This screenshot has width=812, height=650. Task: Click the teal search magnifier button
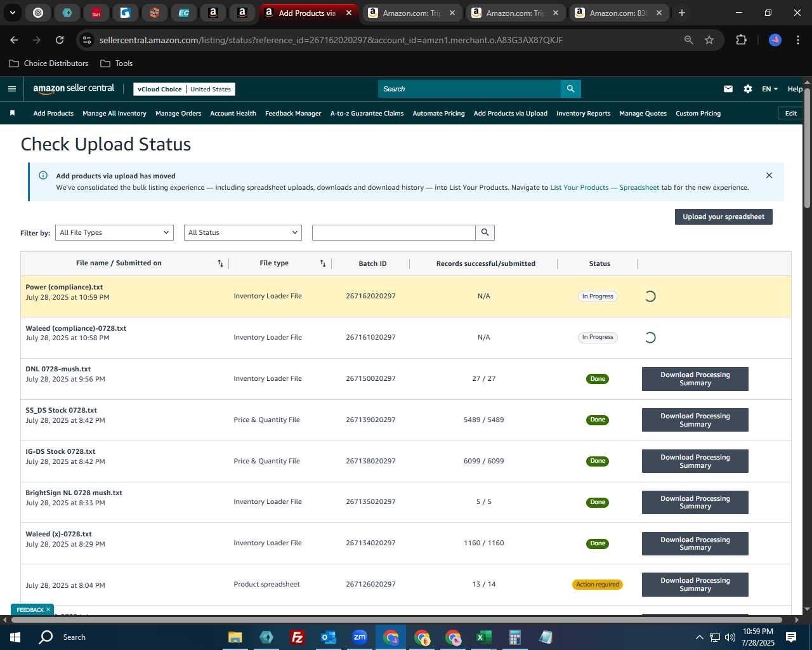click(570, 89)
